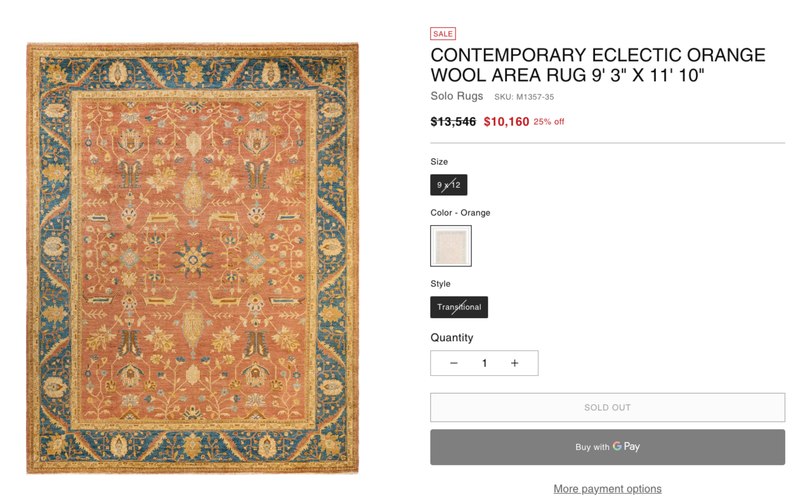Viewport: 812px width, 504px height.
Task: Click the SKU M1357-35 text
Action: (x=524, y=97)
